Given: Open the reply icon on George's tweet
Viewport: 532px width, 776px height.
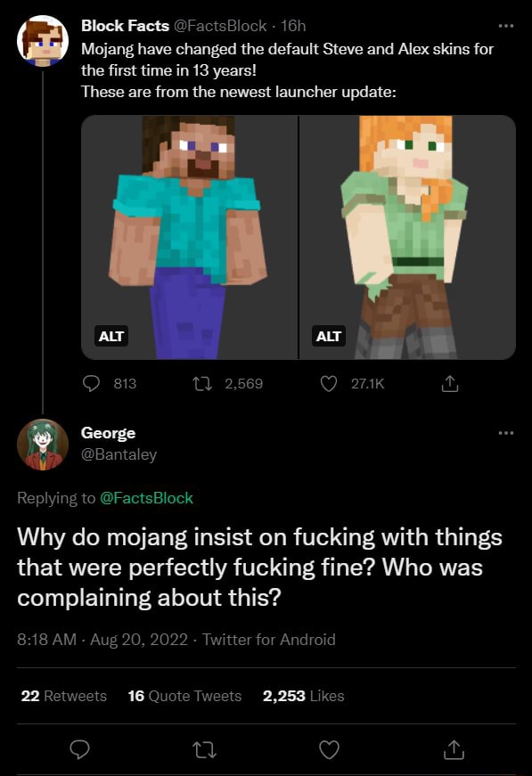Looking at the screenshot, I should point(79,751).
